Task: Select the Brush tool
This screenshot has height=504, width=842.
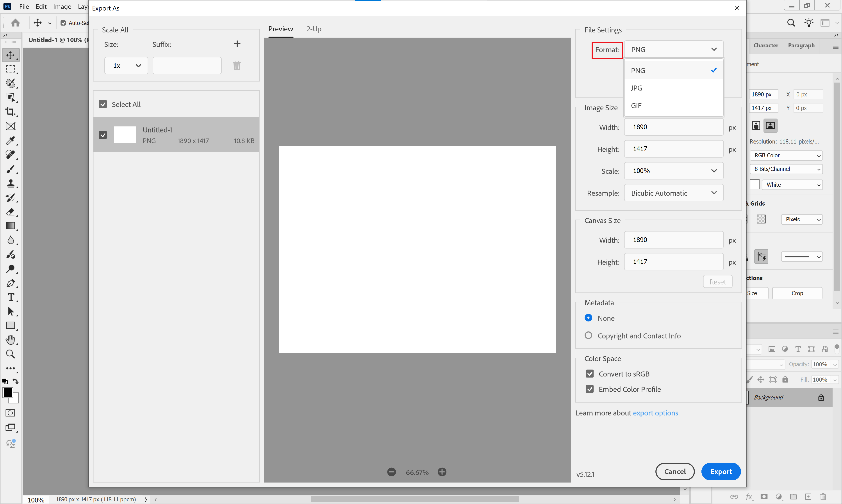Action: (x=11, y=169)
